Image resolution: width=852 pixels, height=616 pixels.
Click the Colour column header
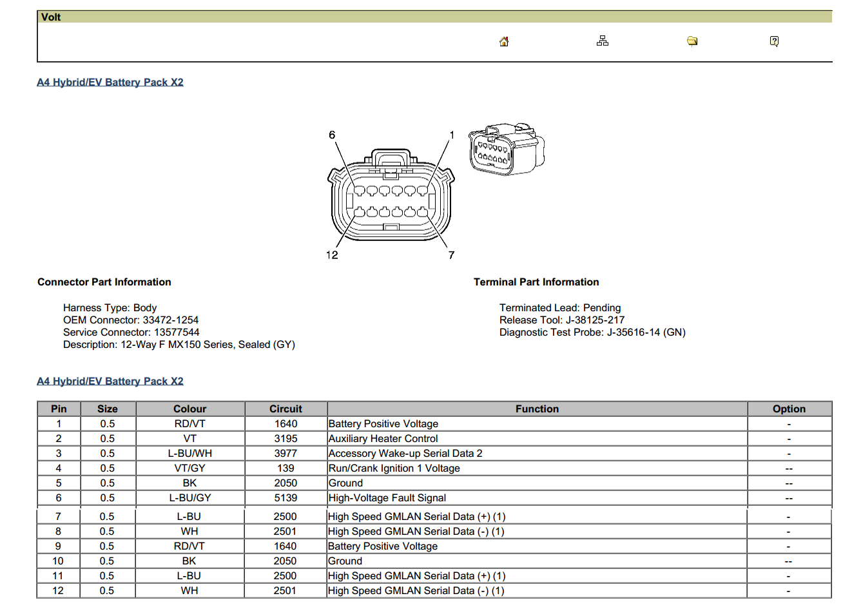tap(190, 409)
